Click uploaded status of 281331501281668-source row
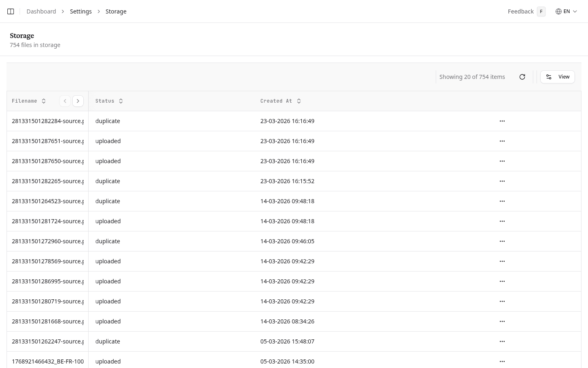Viewport: 588px width, 368px height. (108, 321)
